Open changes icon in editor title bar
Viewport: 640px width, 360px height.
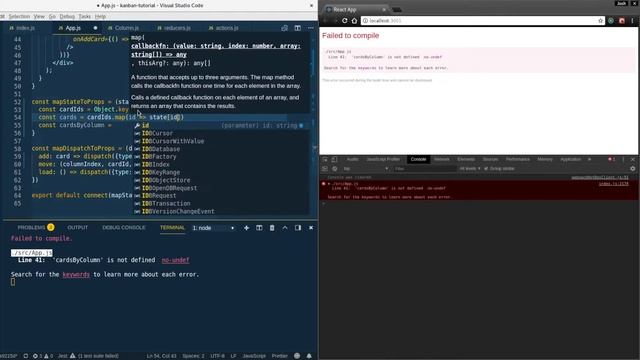pyautogui.click(x=284, y=28)
